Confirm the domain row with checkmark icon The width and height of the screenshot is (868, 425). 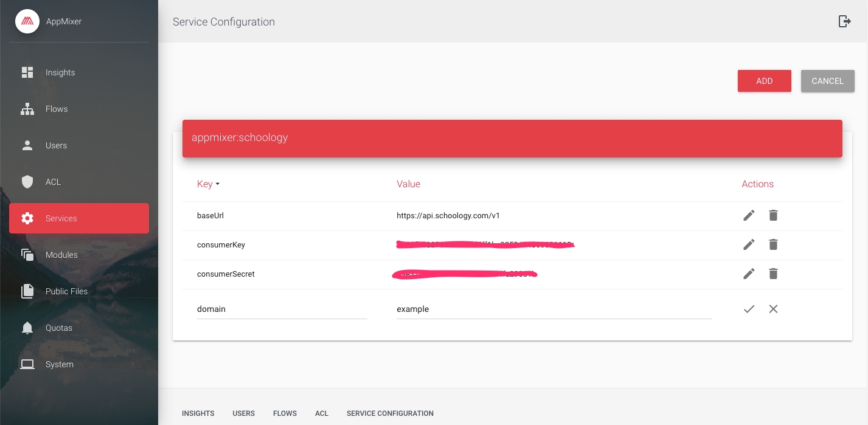coord(749,309)
